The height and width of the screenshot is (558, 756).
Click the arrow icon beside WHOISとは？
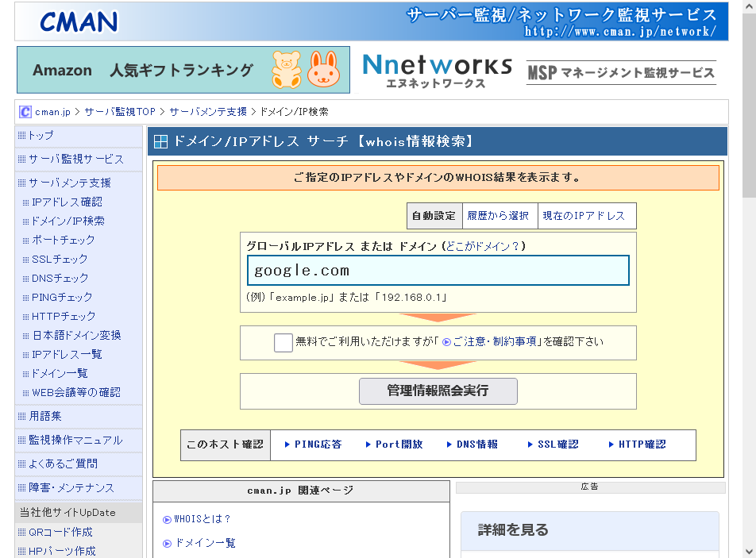[x=167, y=519]
